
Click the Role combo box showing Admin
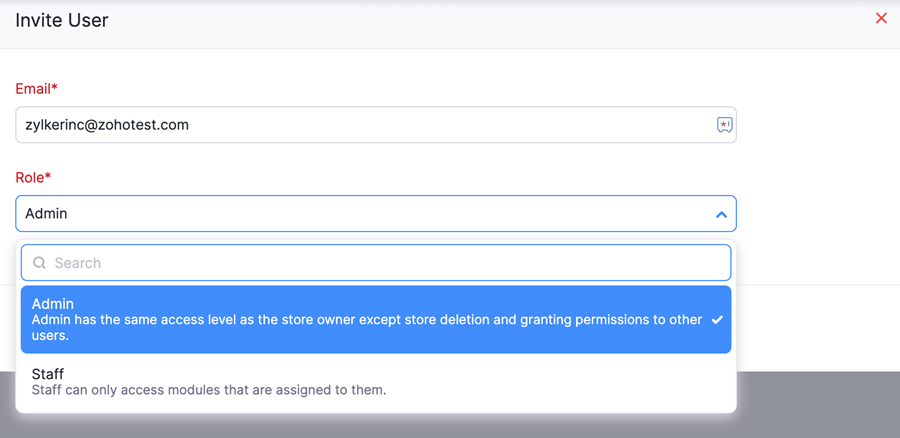(360, 214)
